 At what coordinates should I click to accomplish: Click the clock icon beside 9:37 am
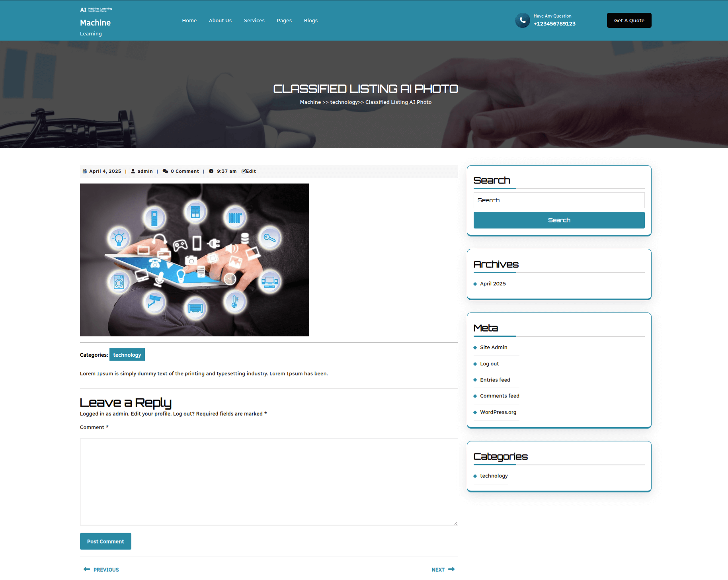[211, 171]
